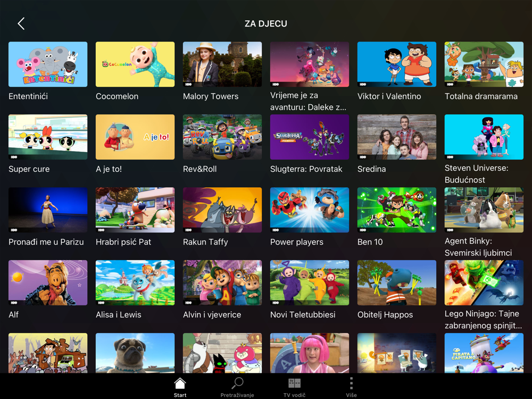Click the Alvin i vjeverice title text
The image size is (532, 399).
coord(212,314)
